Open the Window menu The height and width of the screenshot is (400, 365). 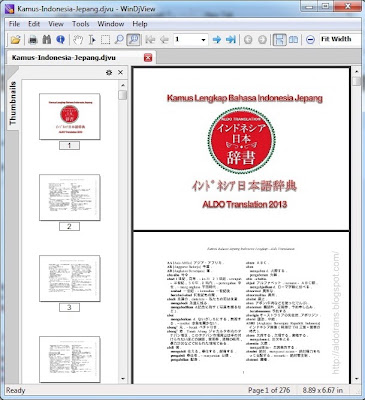pyautogui.click(x=111, y=24)
